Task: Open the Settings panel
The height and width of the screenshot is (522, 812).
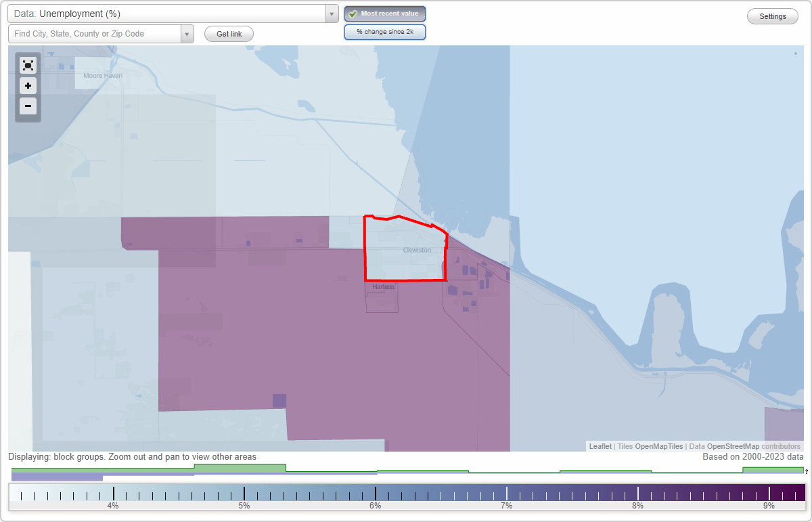Action: click(x=772, y=16)
